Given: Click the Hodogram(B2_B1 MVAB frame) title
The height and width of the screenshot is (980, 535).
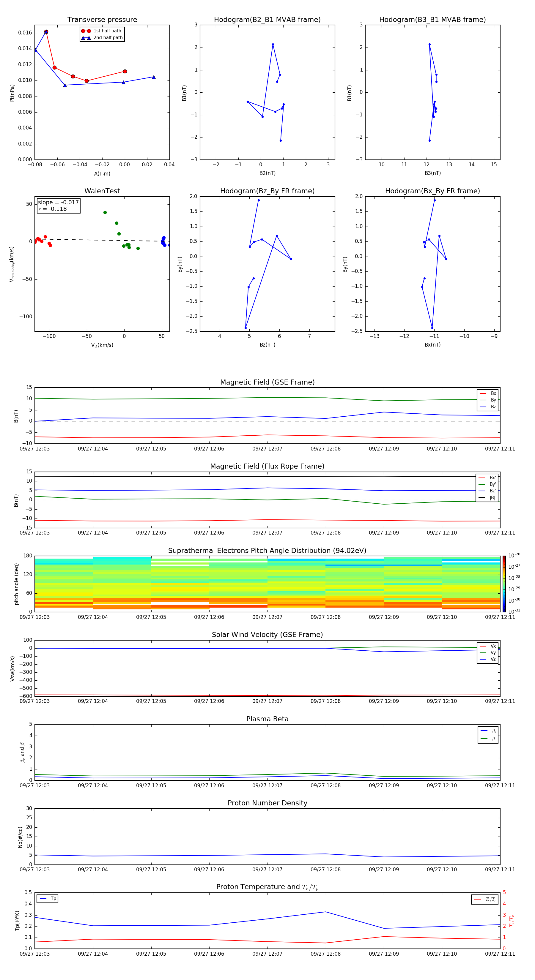Looking at the screenshot, I should (267, 19).
